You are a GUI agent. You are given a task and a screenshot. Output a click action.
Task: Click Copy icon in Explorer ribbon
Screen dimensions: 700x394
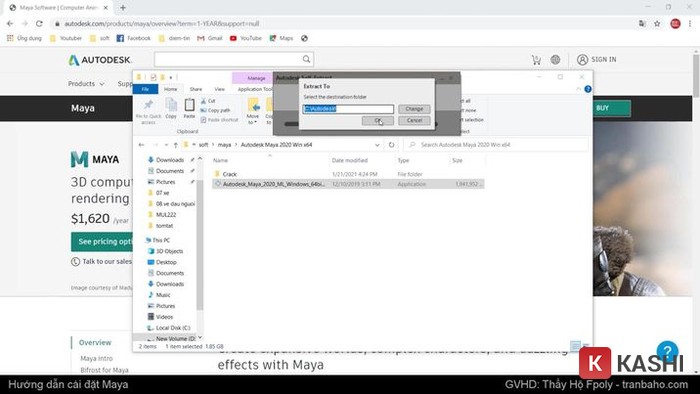pos(171,108)
